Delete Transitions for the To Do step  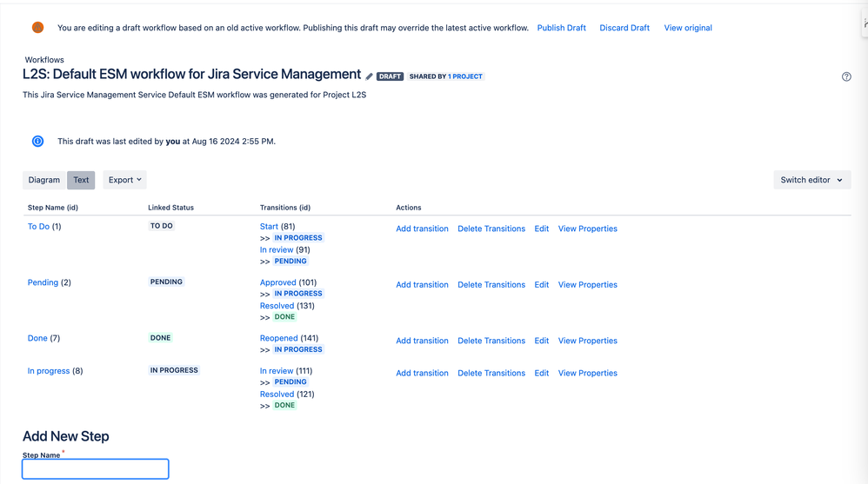pyautogui.click(x=491, y=229)
